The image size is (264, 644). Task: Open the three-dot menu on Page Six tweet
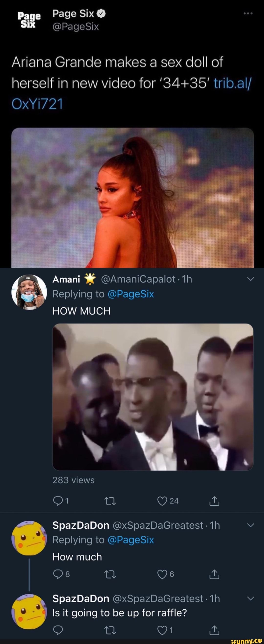point(248,13)
